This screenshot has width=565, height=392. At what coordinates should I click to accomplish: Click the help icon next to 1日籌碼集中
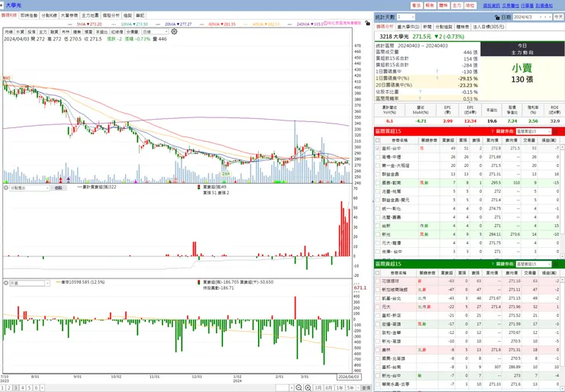coord(437,72)
